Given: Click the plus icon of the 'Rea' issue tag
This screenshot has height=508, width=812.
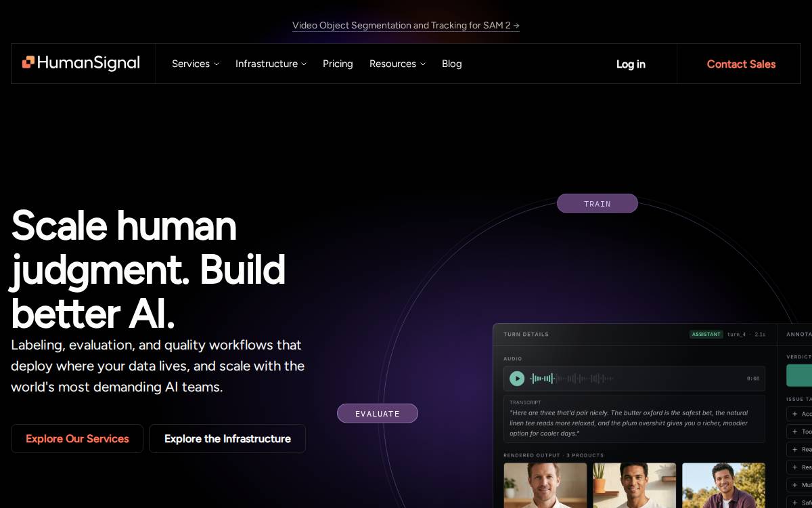Looking at the screenshot, I should point(794,449).
